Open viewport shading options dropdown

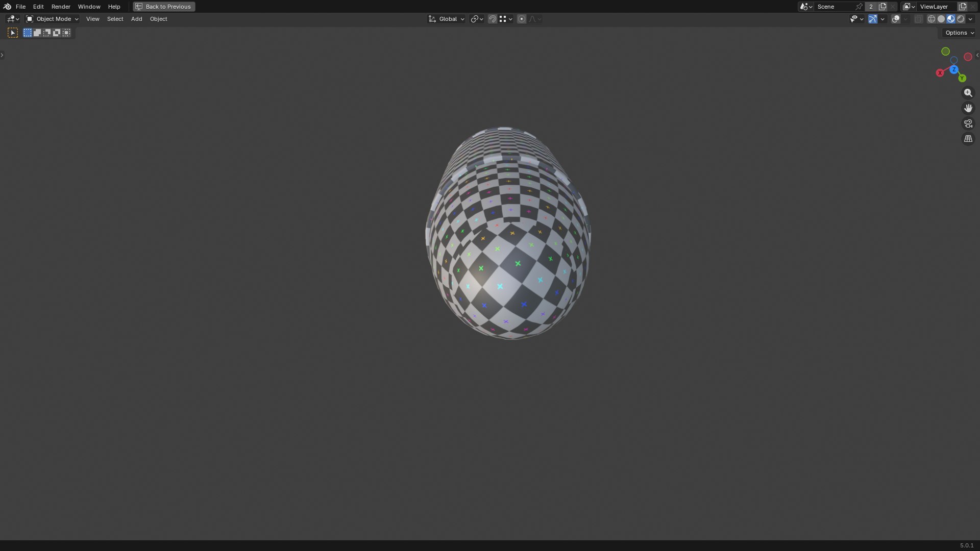click(x=970, y=19)
